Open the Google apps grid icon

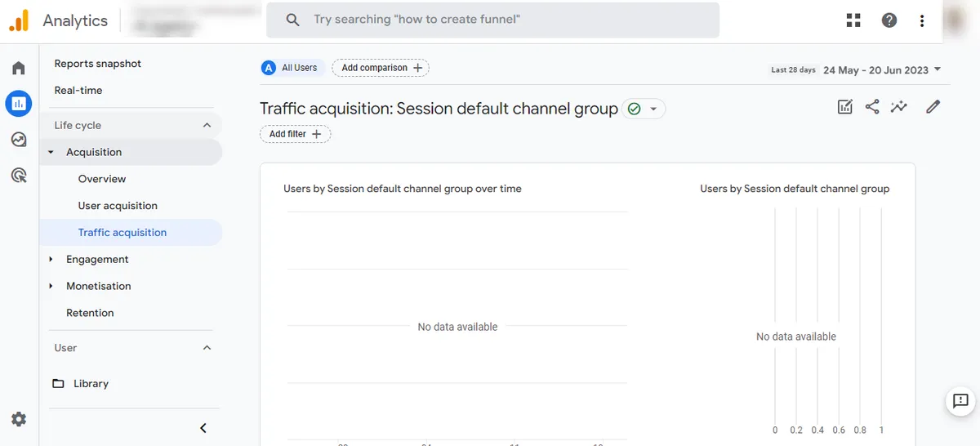[854, 20]
